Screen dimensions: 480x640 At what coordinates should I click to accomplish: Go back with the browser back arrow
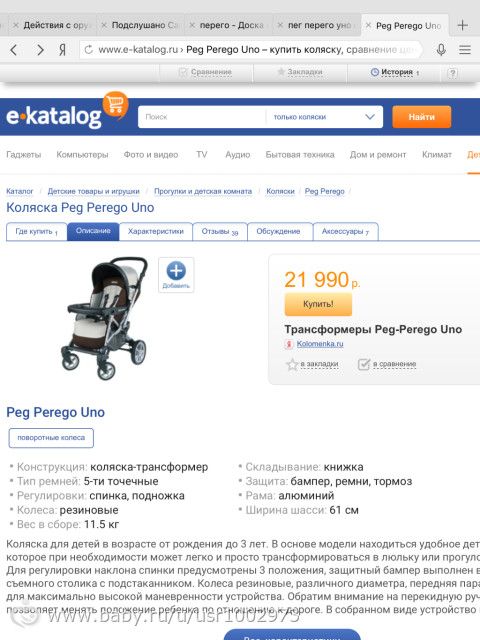13,50
